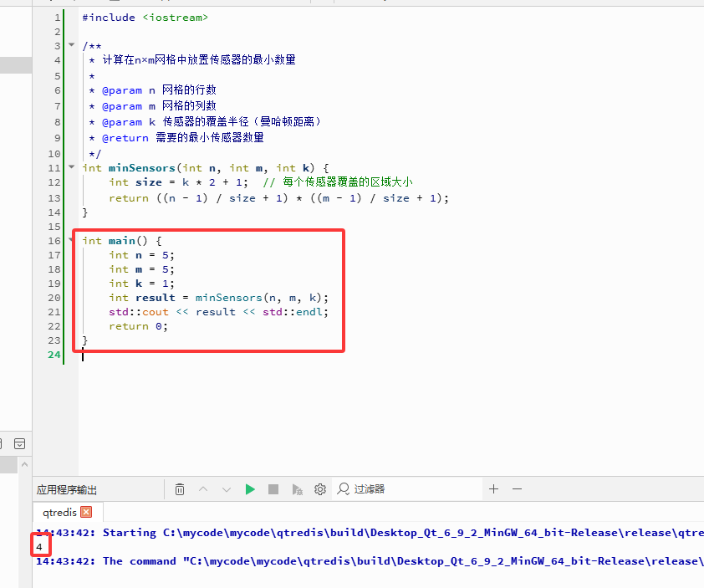Fold the main function at line 16

click(71, 239)
